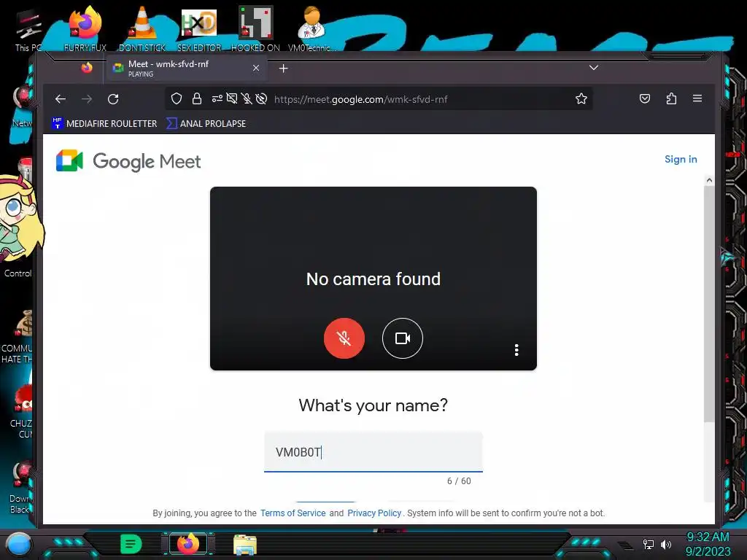Expand the list all tabs chevron
The width and height of the screenshot is (747, 560).
[x=594, y=68]
